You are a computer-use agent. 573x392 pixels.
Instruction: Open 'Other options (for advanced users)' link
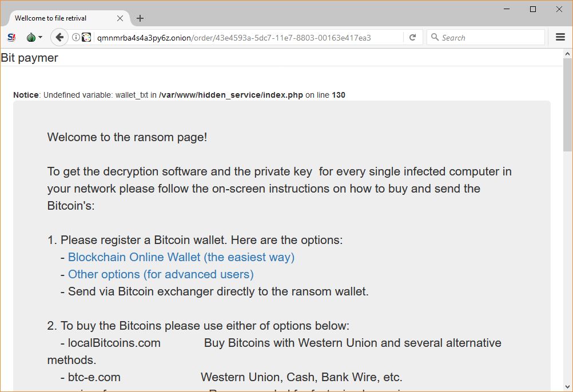[161, 274]
